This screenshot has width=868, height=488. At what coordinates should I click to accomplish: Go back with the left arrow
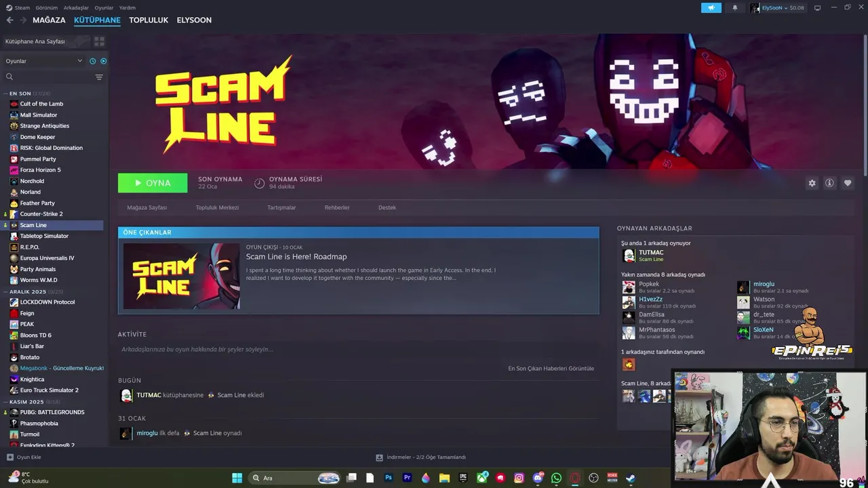9,20
